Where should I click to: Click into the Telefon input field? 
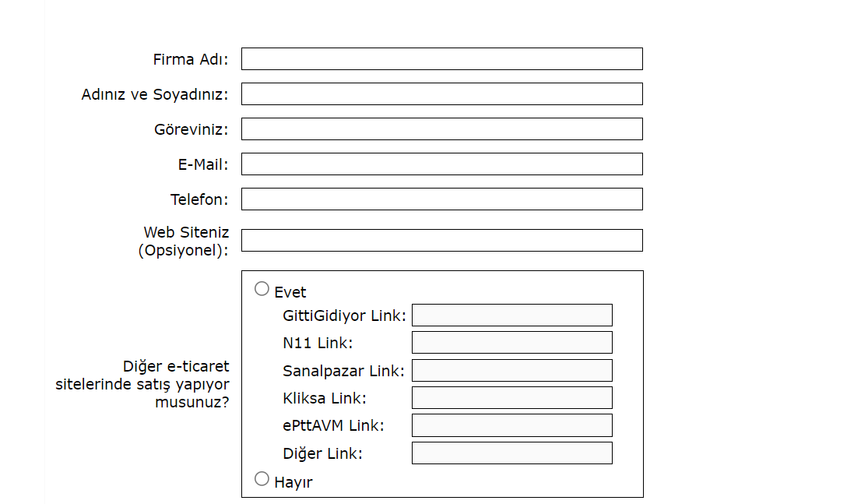[x=441, y=199]
